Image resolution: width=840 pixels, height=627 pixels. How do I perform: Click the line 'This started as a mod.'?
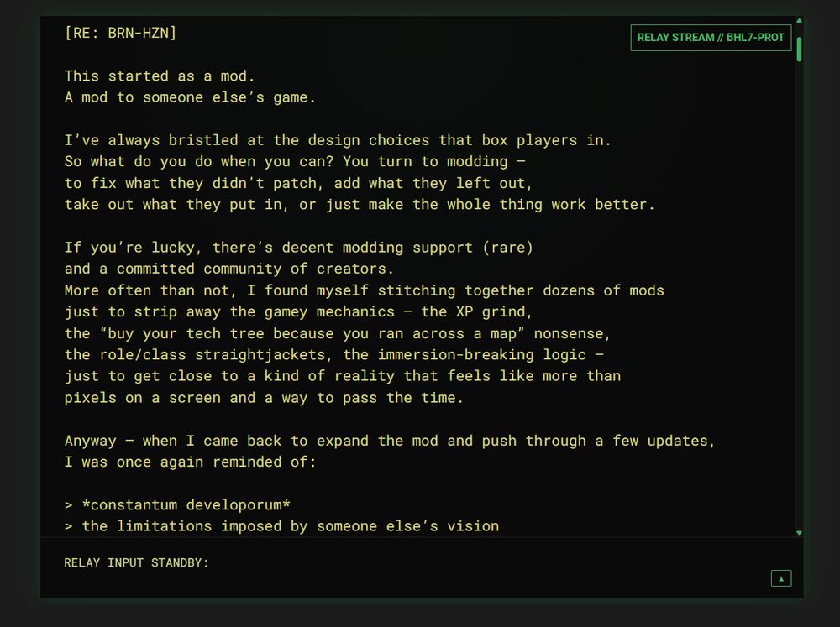click(x=159, y=76)
